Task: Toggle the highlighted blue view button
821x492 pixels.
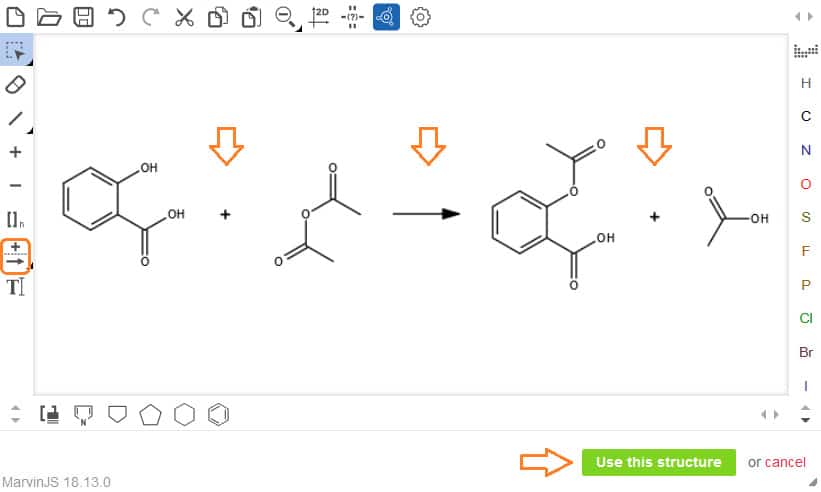Action: click(x=386, y=16)
